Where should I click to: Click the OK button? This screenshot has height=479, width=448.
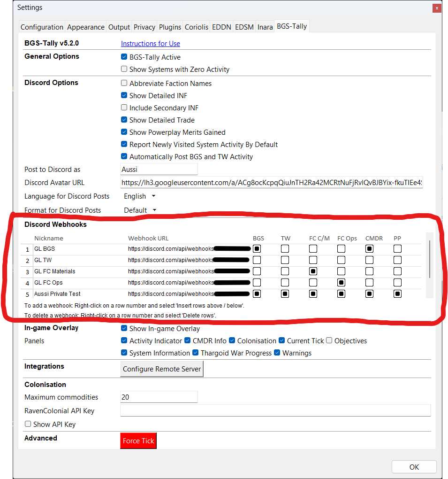click(x=414, y=467)
